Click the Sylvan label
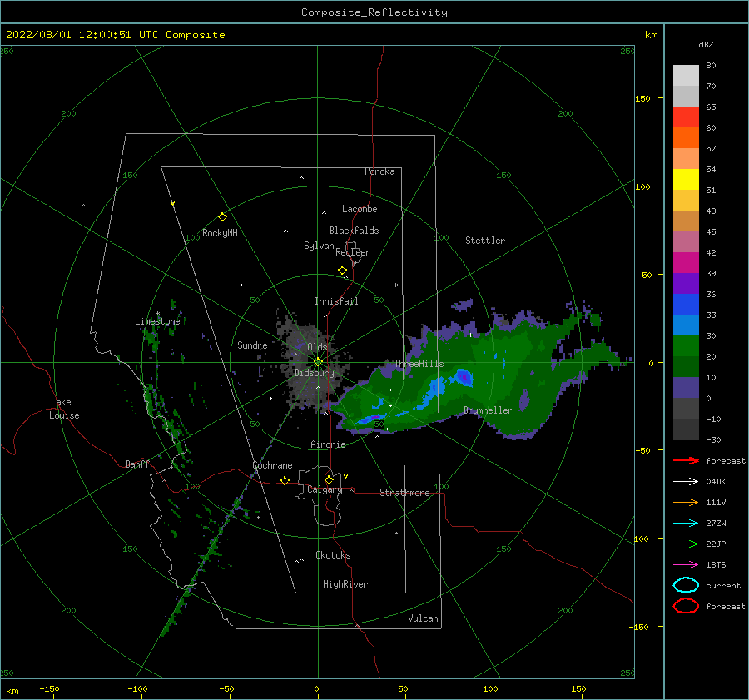The image size is (749, 700). point(319,246)
